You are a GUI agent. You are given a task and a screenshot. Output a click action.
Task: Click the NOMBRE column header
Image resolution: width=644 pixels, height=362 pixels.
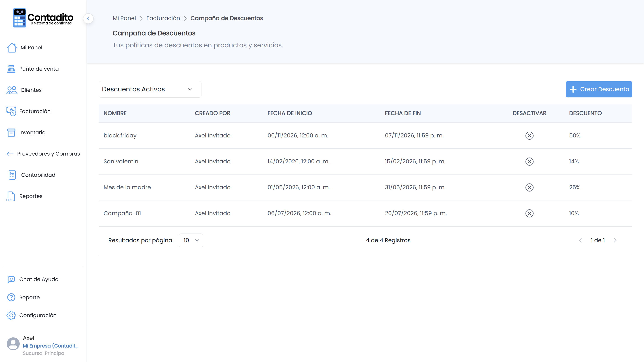pos(115,114)
